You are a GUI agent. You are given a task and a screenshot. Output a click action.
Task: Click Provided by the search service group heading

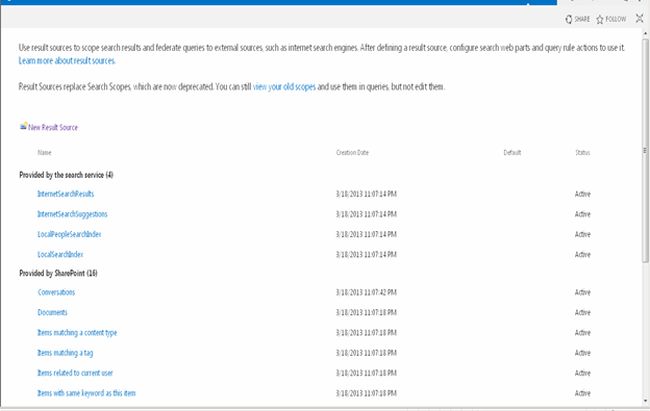66,175
